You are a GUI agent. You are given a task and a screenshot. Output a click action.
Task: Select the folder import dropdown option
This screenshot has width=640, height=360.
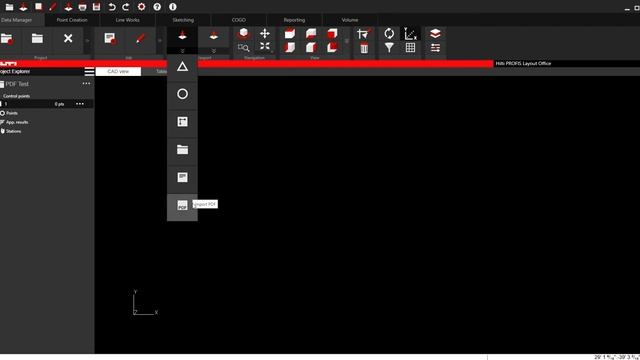pos(182,149)
